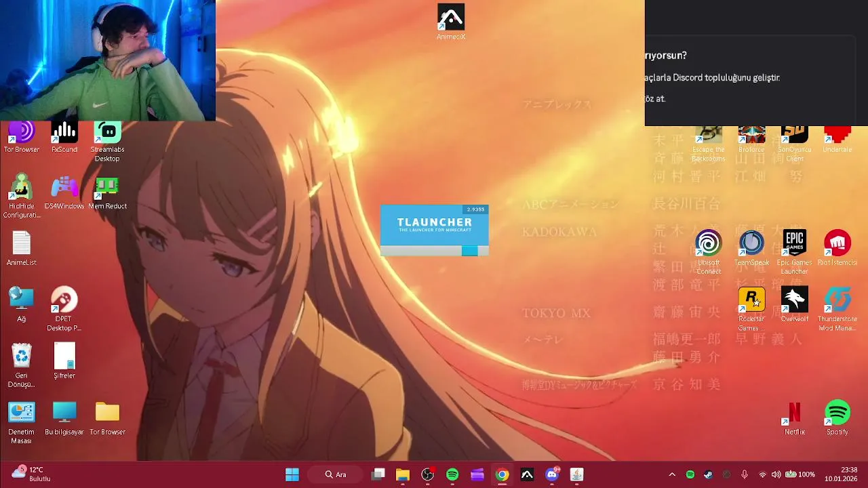Open Spotify from the taskbar
The width and height of the screenshot is (868, 488).
452,474
